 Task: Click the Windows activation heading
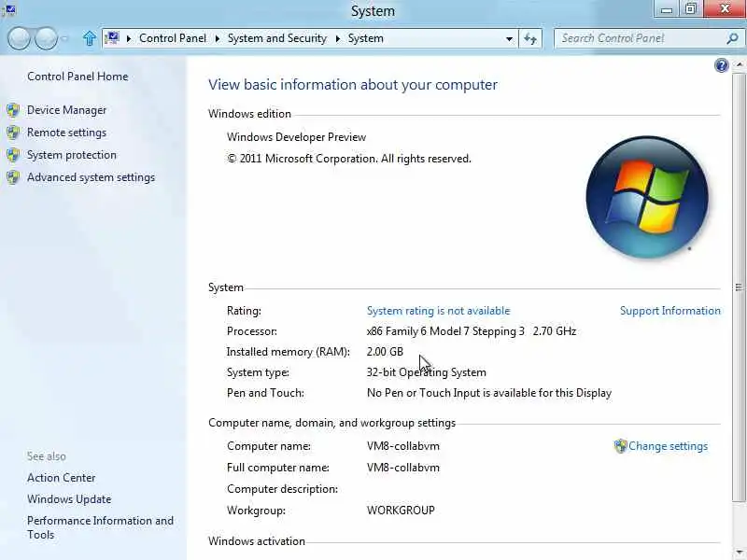tap(256, 541)
